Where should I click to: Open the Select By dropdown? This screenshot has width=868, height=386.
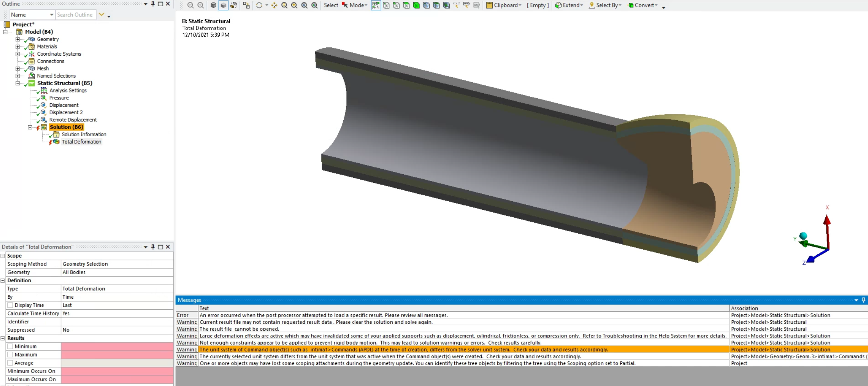605,5
